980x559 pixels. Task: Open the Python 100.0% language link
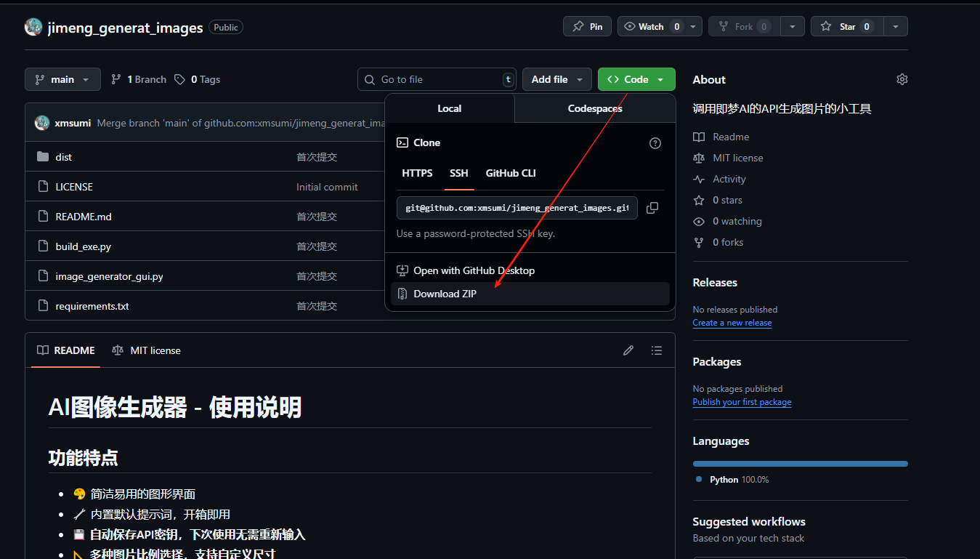(732, 480)
